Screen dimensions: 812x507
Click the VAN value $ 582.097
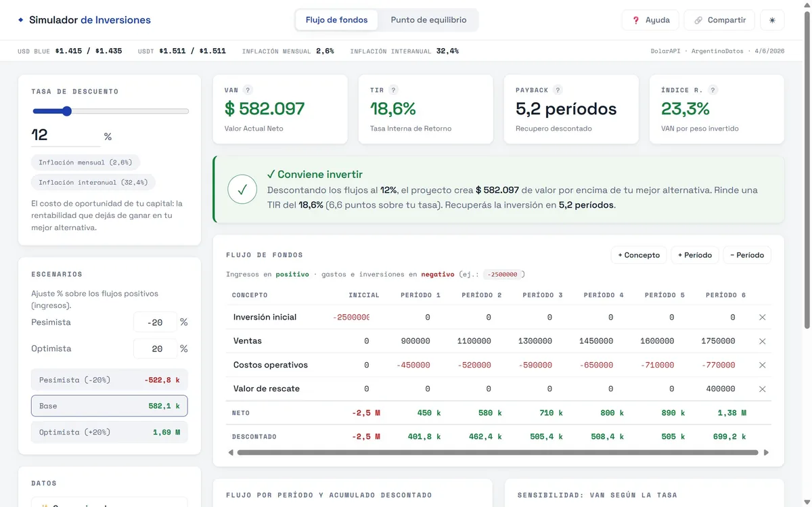pos(265,108)
